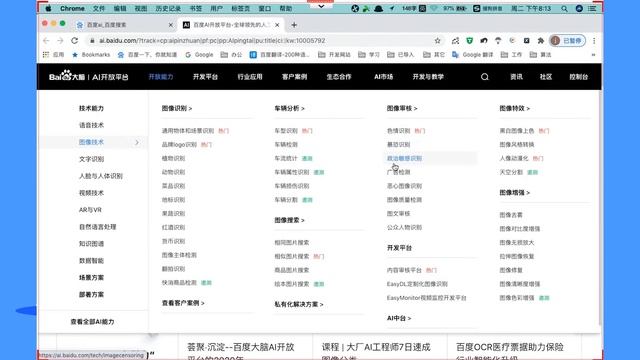
Task: Open the AI市场 navigation item
Action: (x=384, y=77)
